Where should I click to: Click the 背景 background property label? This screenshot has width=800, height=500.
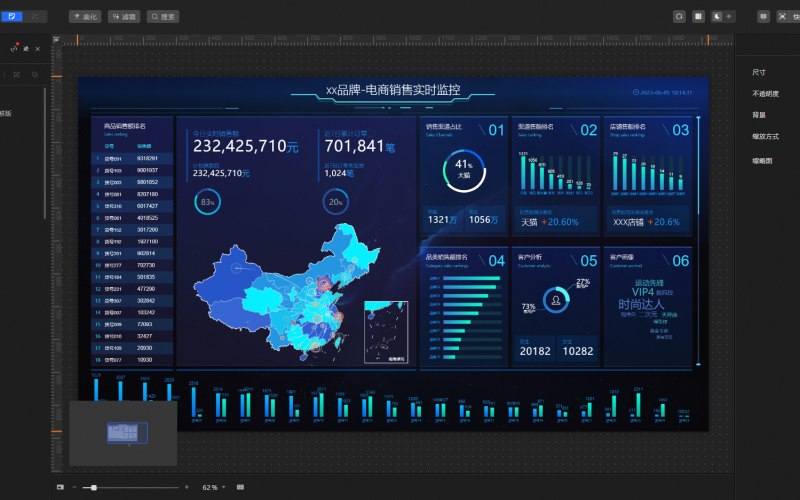click(759, 115)
